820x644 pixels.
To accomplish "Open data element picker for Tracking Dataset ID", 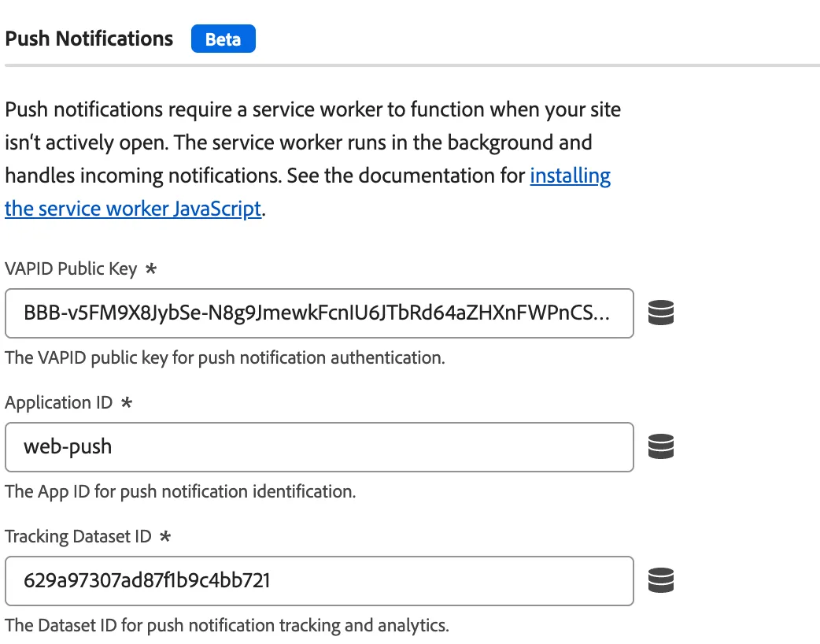I will tap(660, 581).
